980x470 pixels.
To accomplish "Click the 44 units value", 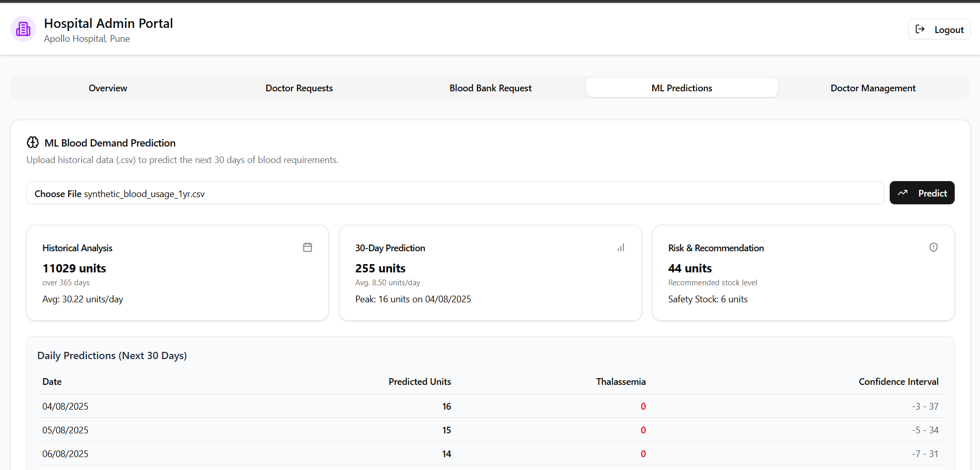I will tap(690, 268).
